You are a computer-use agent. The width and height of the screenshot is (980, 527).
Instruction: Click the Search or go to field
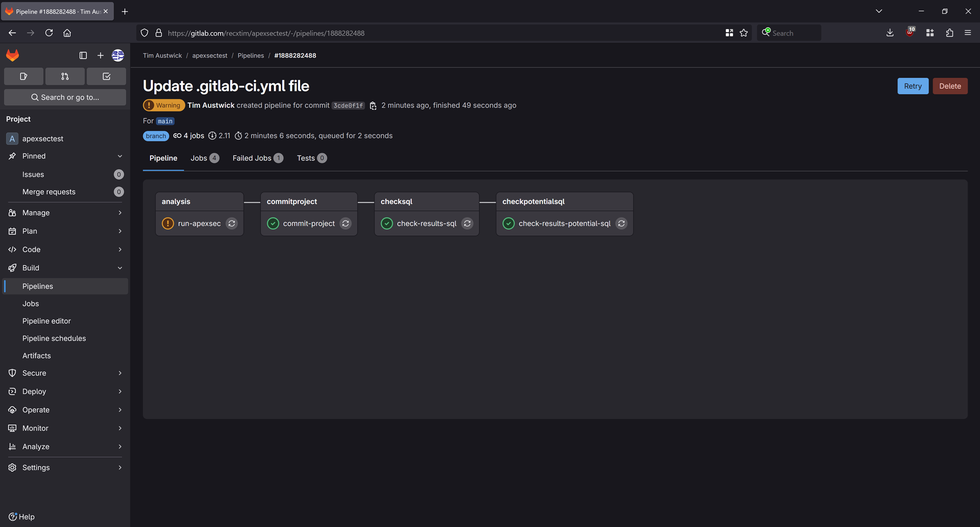65,98
